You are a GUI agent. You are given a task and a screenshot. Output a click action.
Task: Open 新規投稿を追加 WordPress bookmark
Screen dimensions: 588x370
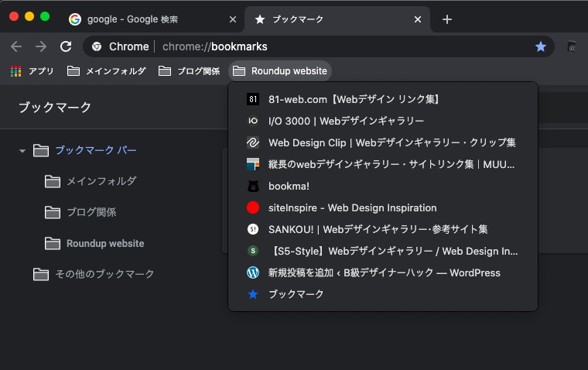click(383, 272)
